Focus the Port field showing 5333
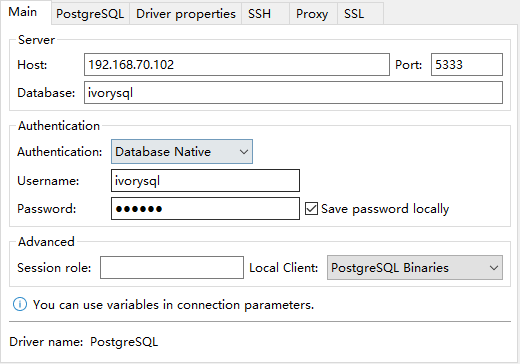Image resolution: width=520 pixels, height=364 pixels. coord(467,64)
